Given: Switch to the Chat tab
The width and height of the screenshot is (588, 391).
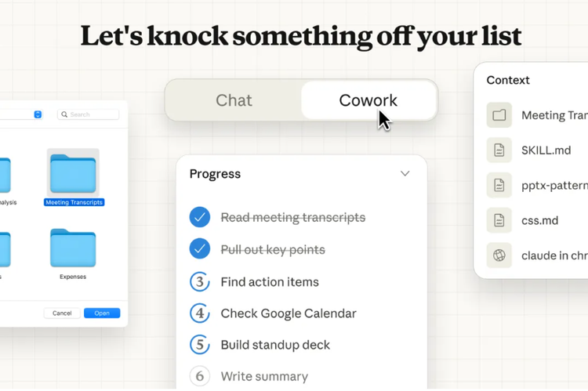Looking at the screenshot, I should point(234,100).
